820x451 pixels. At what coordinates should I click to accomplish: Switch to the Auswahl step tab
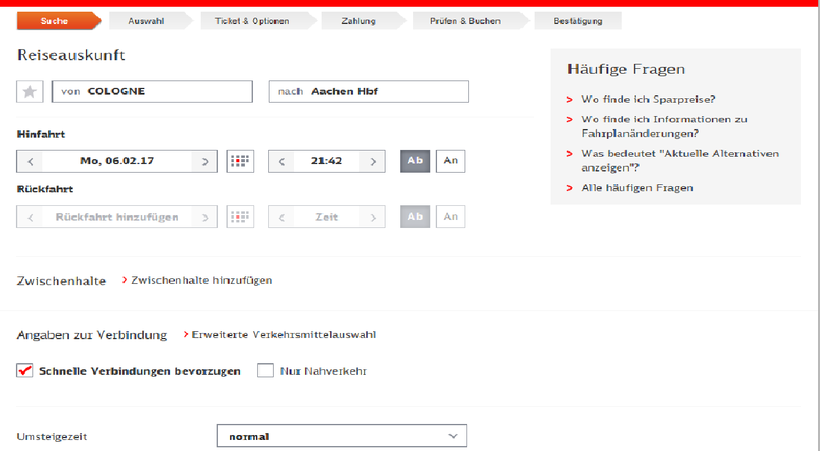(146, 21)
